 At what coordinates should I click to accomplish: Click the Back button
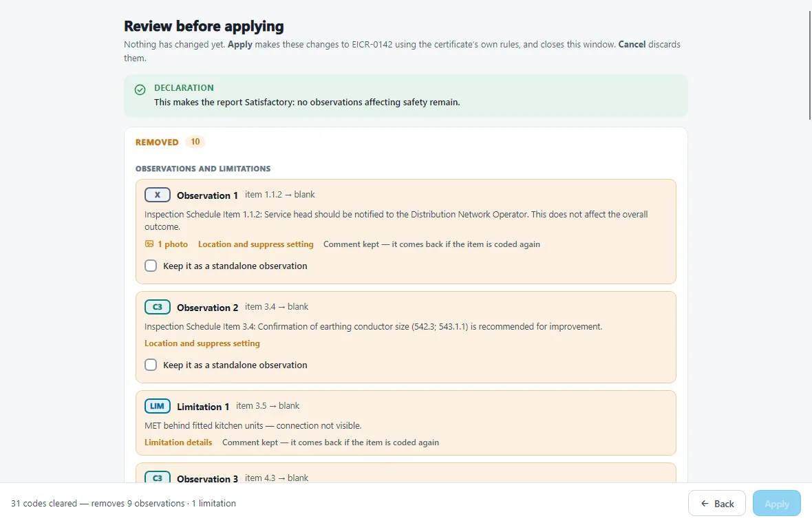click(717, 503)
